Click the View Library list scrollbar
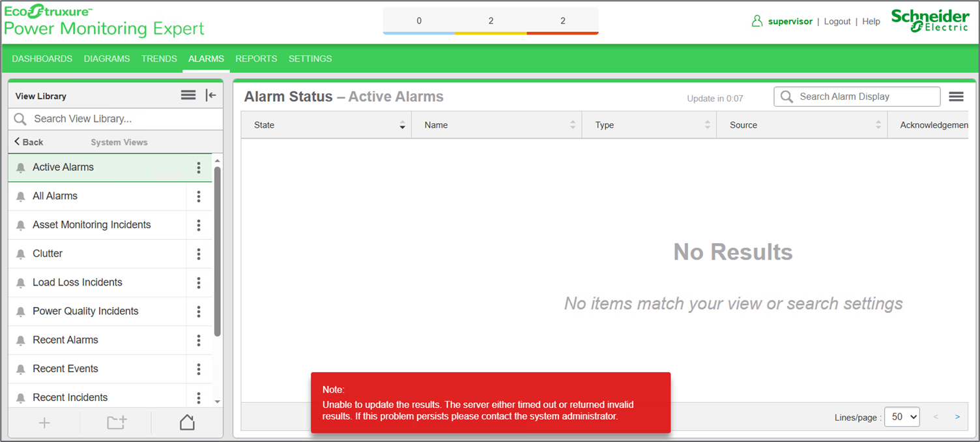980x442 pixels. 218,251
